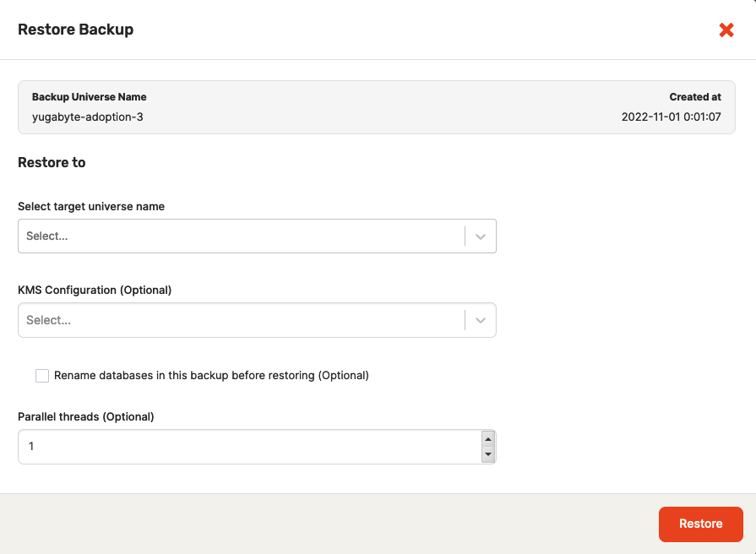This screenshot has width=756, height=554.
Task: Click the Created at label
Action: 694,97
